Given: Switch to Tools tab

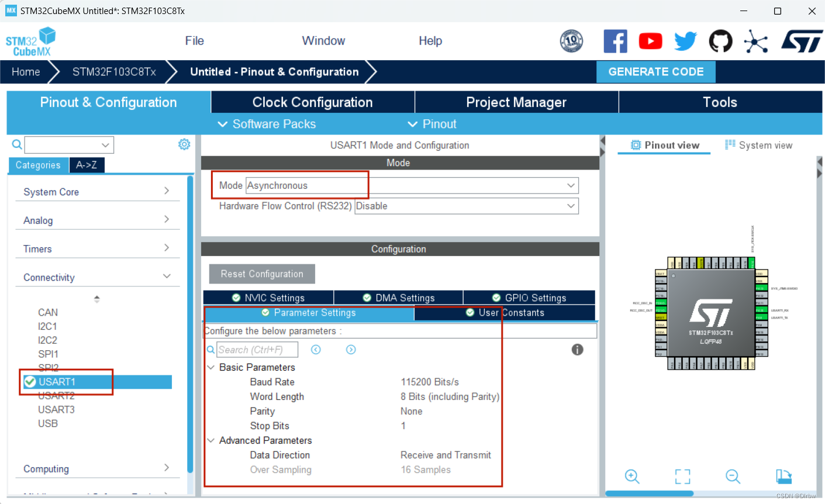Looking at the screenshot, I should (x=720, y=102).
